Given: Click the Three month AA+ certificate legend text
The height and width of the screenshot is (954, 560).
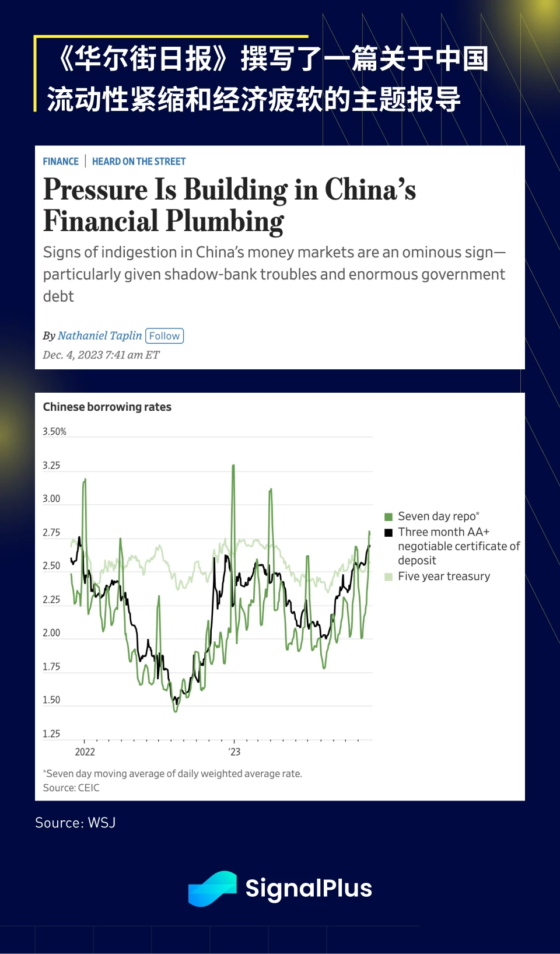Looking at the screenshot, I should 459,546.
